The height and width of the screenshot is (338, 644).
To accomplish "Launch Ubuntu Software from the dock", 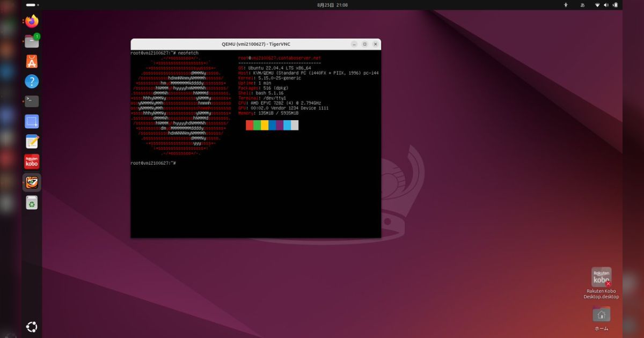I will 31,61.
